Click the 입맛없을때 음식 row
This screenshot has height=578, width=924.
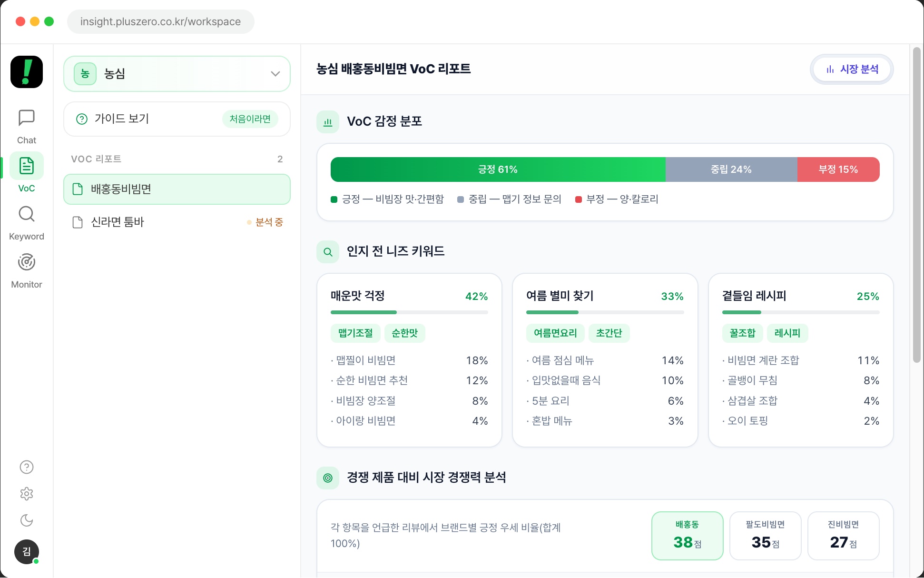(x=605, y=381)
